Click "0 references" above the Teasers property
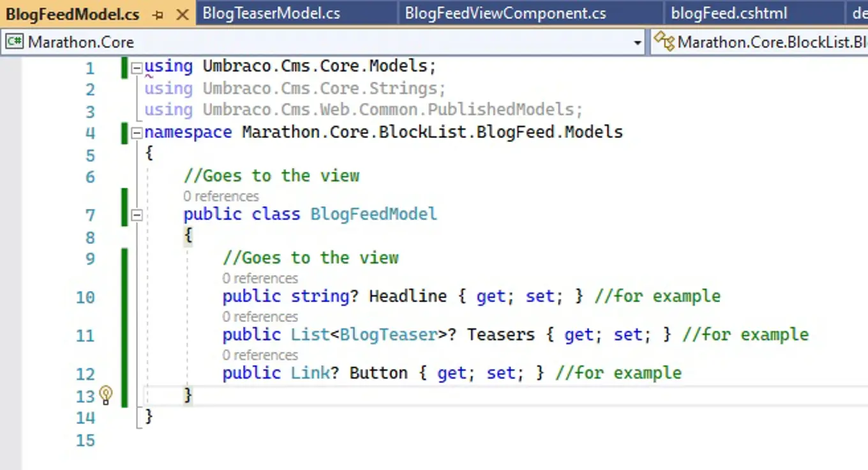This screenshot has height=470, width=868. point(260,317)
